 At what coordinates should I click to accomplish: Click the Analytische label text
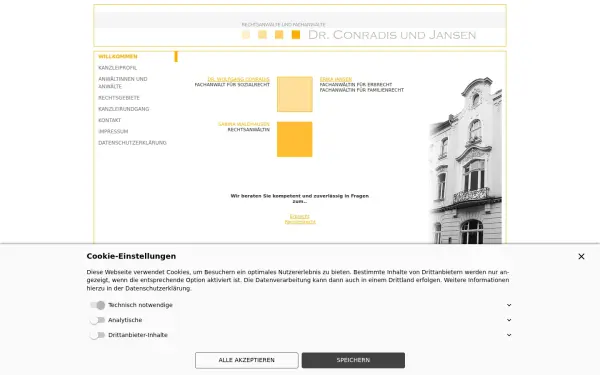point(125,320)
